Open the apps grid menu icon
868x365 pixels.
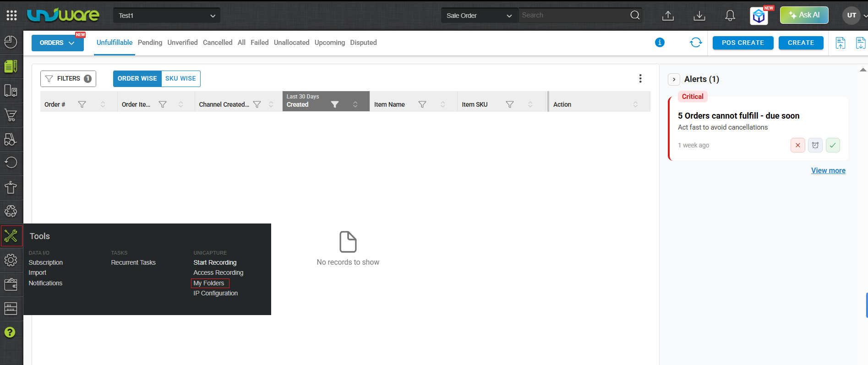(x=11, y=16)
